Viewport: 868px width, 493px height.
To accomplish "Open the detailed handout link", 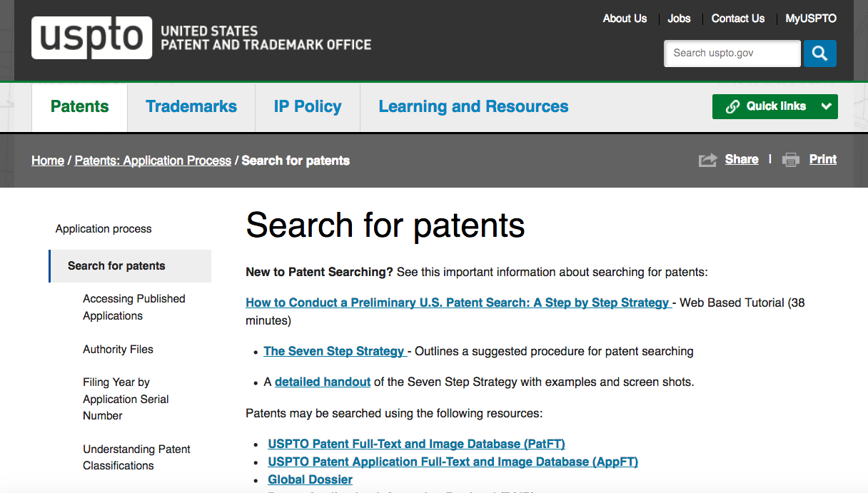I will (x=323, y=382).
